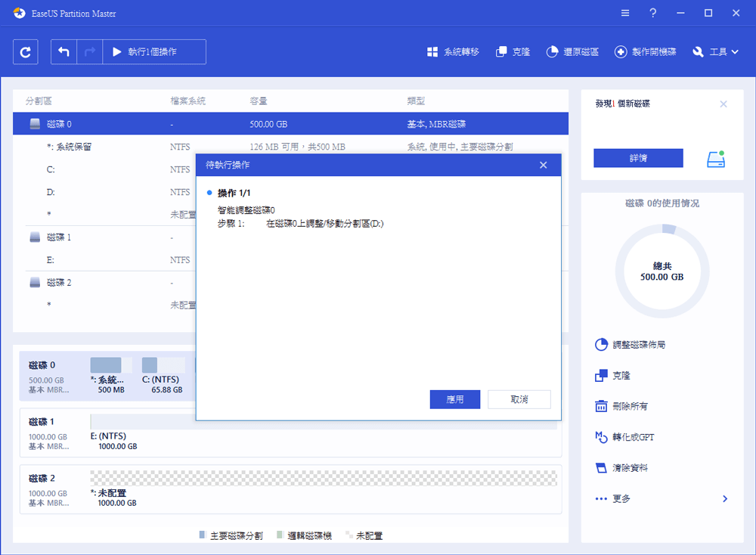Viewport: 756px width, 555px height.
Task: Expand the 工具 tools dropdown
Action: pyautogui.click(x=715, y=51)
